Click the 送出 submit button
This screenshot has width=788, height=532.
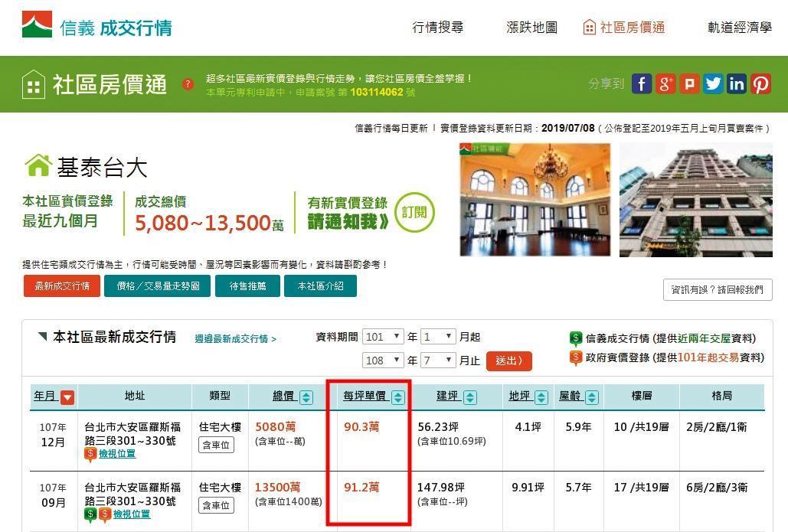(x=509, y=361)
